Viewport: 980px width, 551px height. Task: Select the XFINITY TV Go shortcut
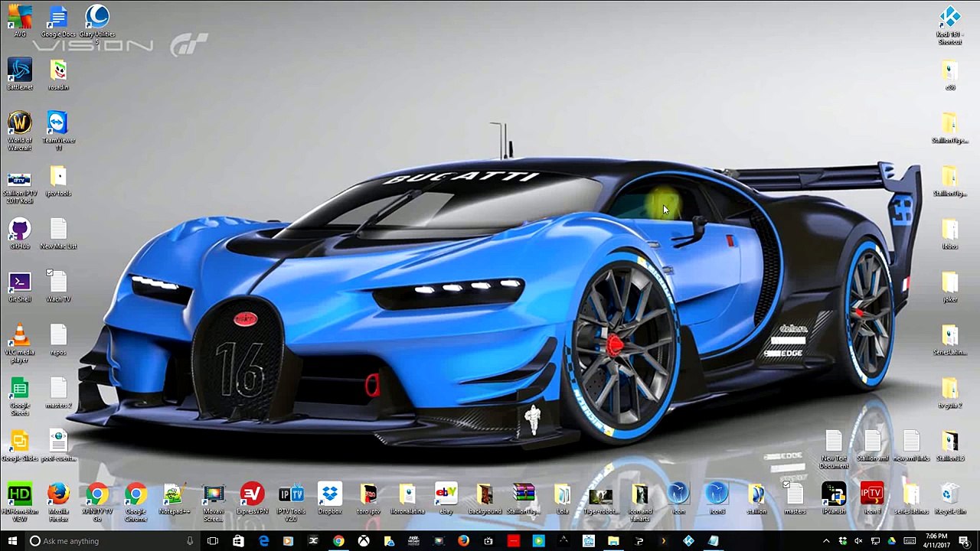click(x=97, y=502)
